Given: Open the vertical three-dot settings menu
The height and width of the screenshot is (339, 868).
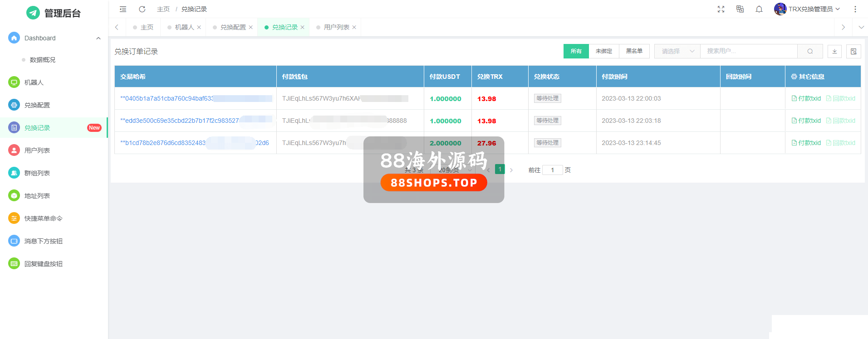Looking at the screenshot, I should click(x=855, y=9).
